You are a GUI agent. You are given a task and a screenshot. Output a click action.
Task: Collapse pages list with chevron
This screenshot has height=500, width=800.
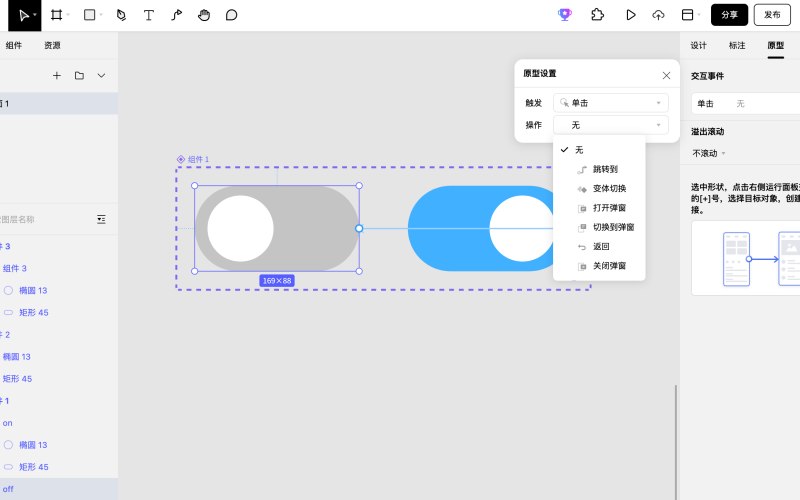tap(101, 76)
